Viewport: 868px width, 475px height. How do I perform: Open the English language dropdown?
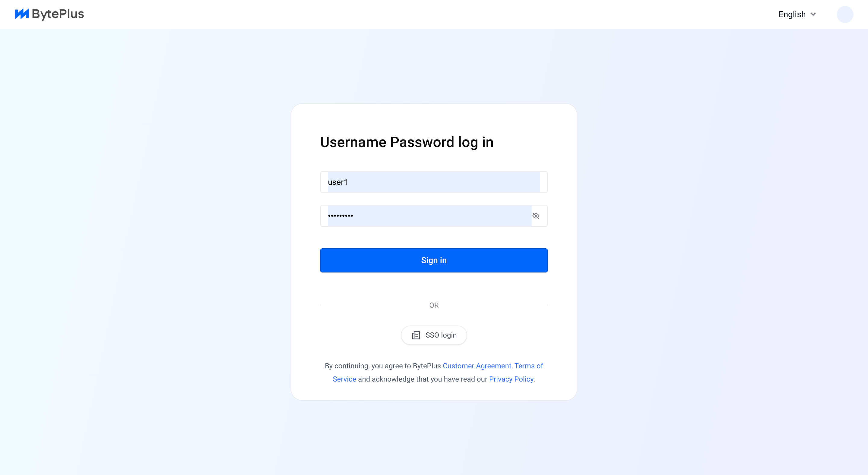(797, 14)
